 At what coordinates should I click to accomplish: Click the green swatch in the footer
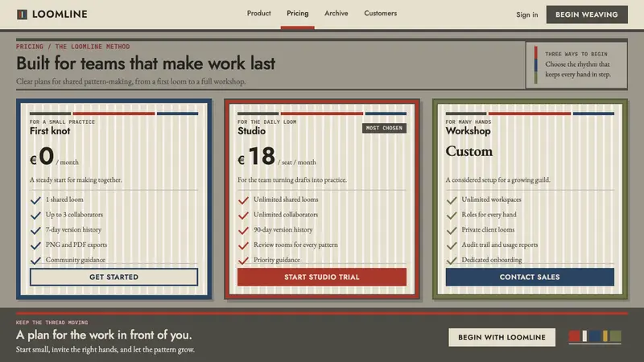[x=615, y=336]
